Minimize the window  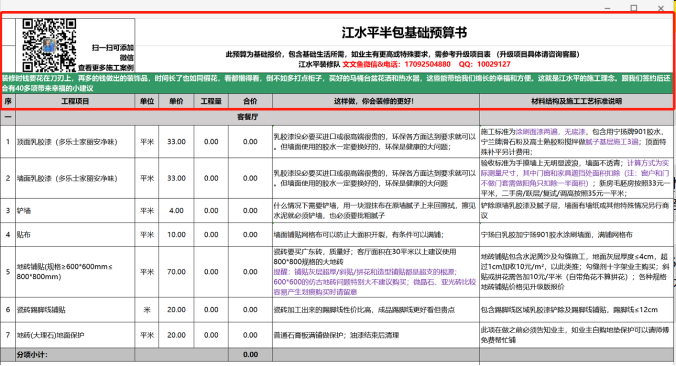(607, 8)
